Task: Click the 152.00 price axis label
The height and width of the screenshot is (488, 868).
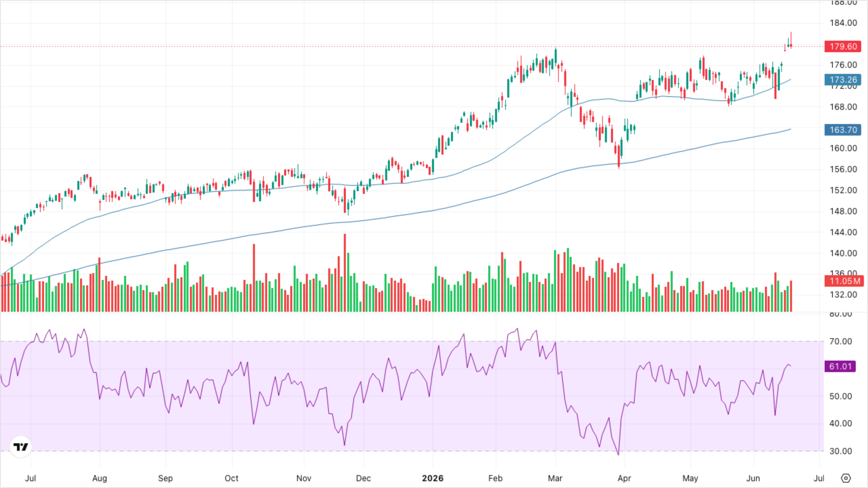Action: pyautogui.click(x=843, y=190)
